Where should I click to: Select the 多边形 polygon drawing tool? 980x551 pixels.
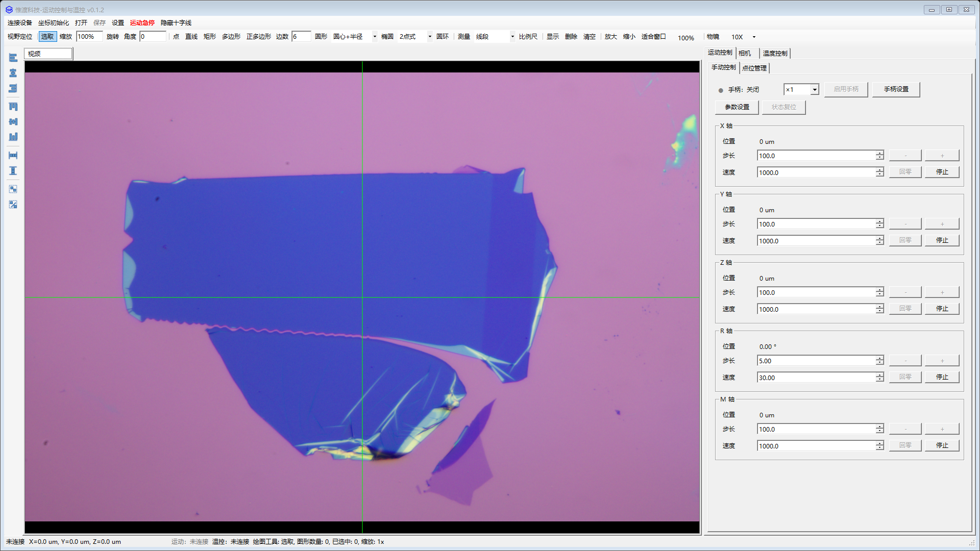click(x=231, y=37)
